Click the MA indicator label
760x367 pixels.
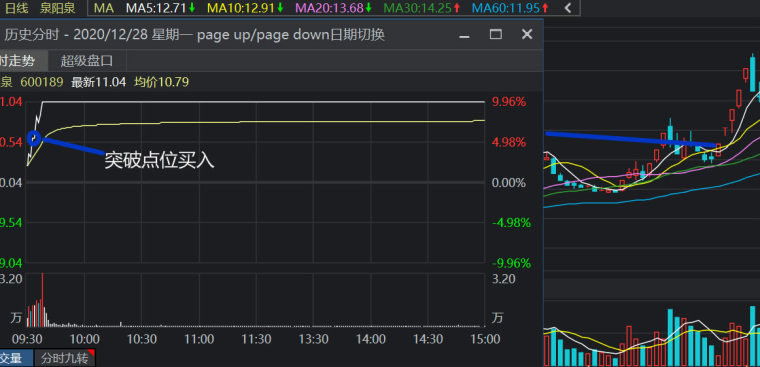(x=104, y=8)
